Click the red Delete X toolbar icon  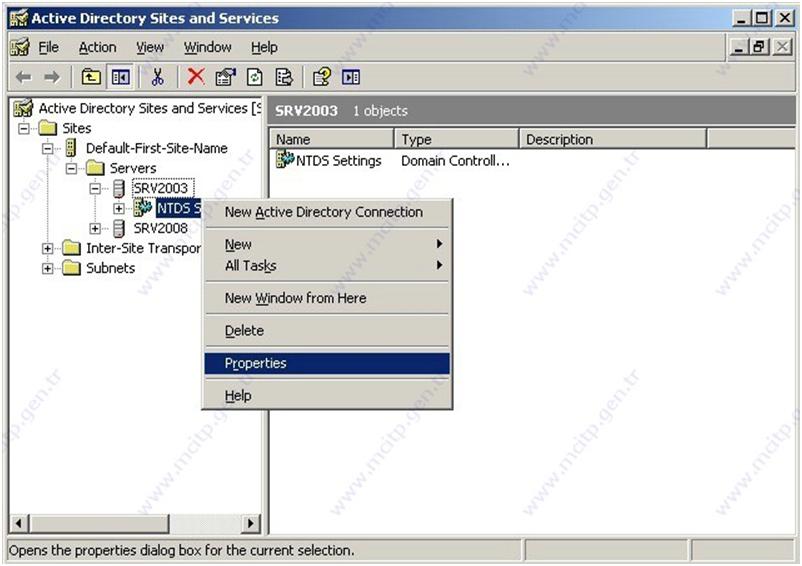tap(196, 77)
